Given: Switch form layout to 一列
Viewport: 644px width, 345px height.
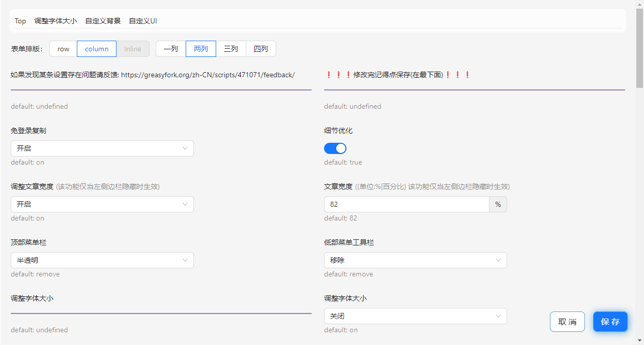Looking at the screenshot, I should pyautogui.click(x=170, y=48).
